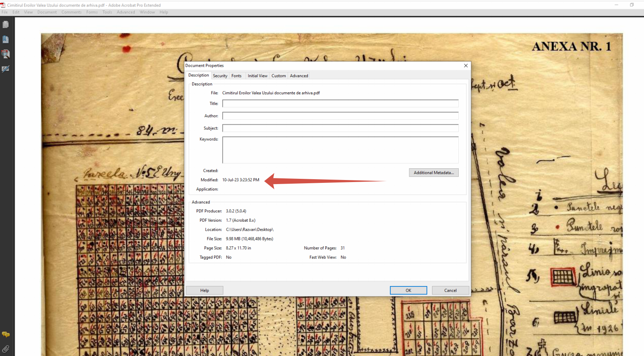This screenshot has height=356, width=644.
Task: Open the Bookmarks panel icon
Action: pos(6,39)
